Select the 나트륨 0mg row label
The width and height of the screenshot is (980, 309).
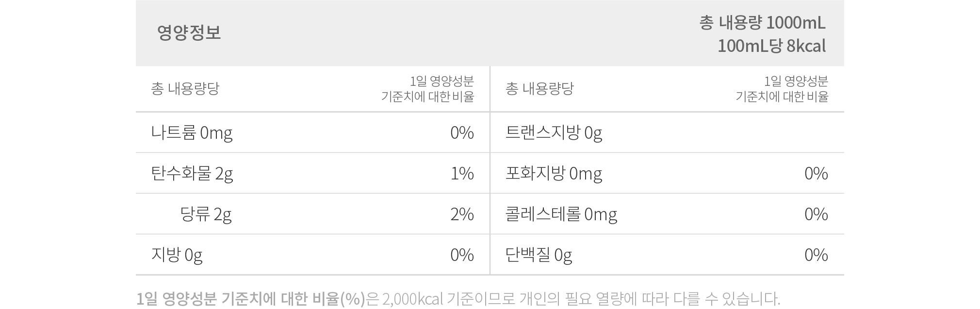(192, 132)
